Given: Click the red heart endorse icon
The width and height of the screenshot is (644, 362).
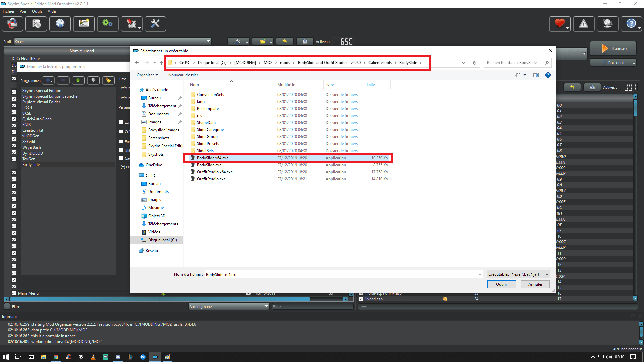Looking at the screenshot, I should click(x=559, y=24).
